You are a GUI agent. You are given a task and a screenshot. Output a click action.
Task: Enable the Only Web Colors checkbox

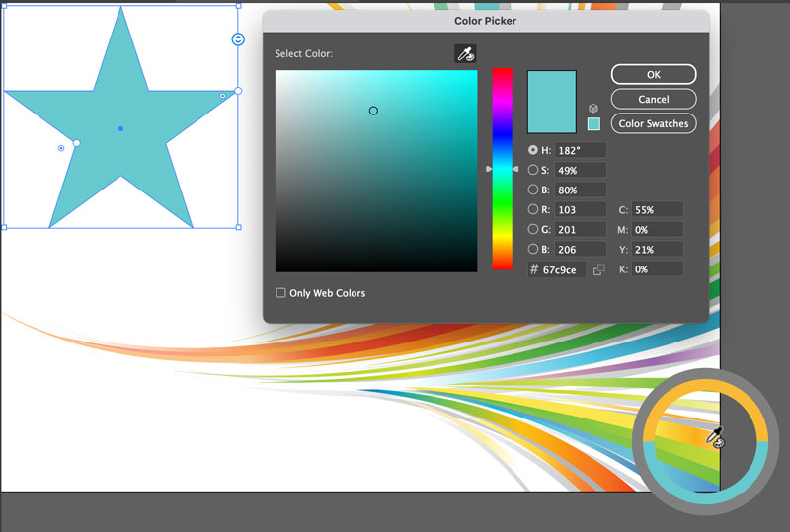280,293
